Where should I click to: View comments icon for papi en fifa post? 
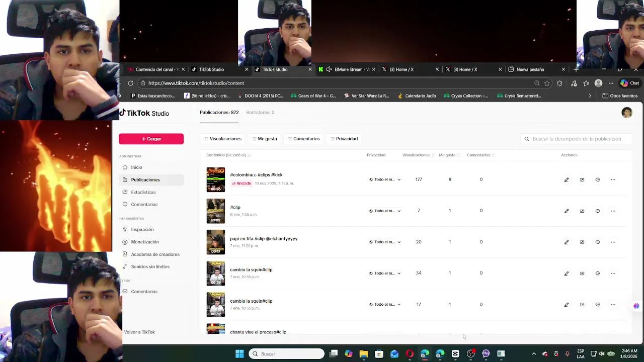598,242
